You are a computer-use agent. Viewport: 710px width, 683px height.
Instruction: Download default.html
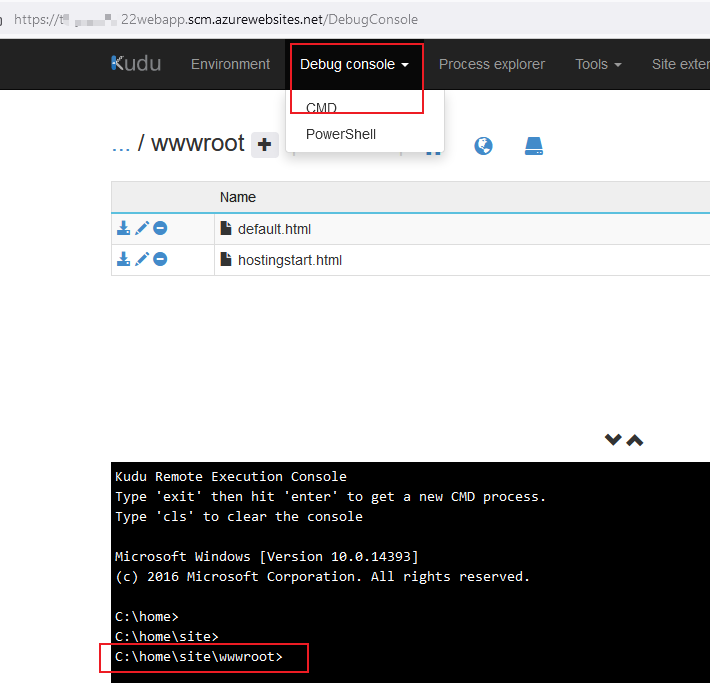123,228
